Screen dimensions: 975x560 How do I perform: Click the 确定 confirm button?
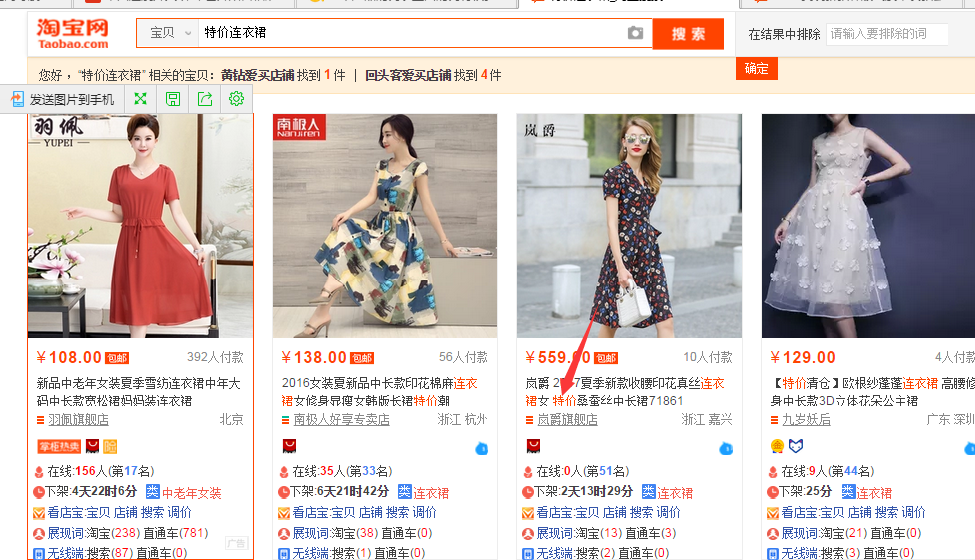coord(756,68)
